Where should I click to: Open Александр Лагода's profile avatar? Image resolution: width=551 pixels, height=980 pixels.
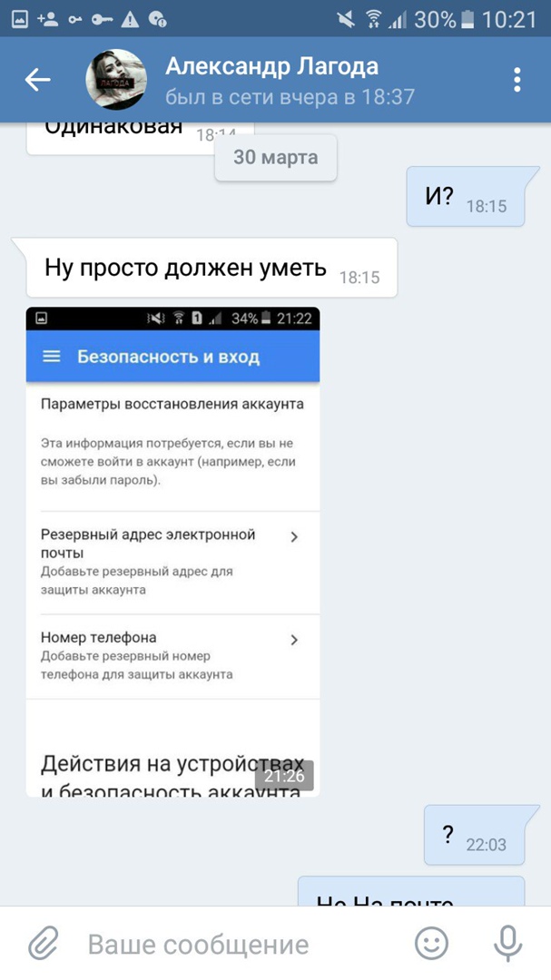coord(116,79)
